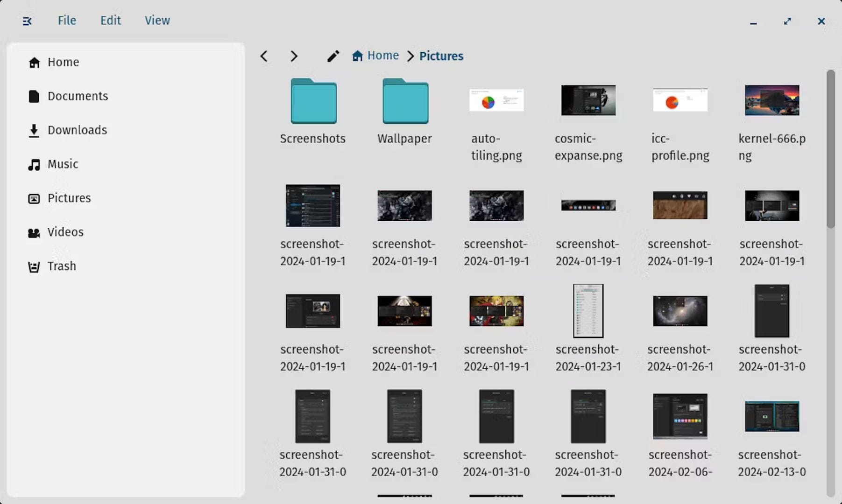Navigate back with the left arrow
The image size is (842, 504).
click(264, 56)
